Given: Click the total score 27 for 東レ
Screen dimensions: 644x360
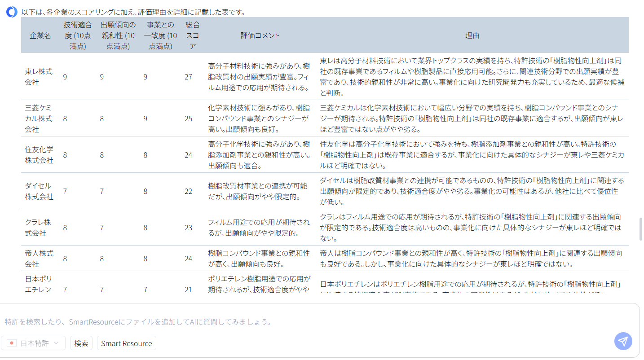Looking at the screenshot, I should coord(188,77).
